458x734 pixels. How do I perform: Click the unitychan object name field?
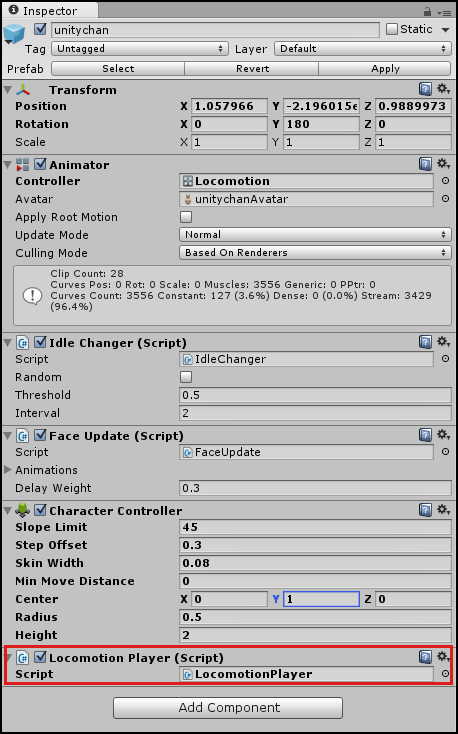click(x=215, y=30)
